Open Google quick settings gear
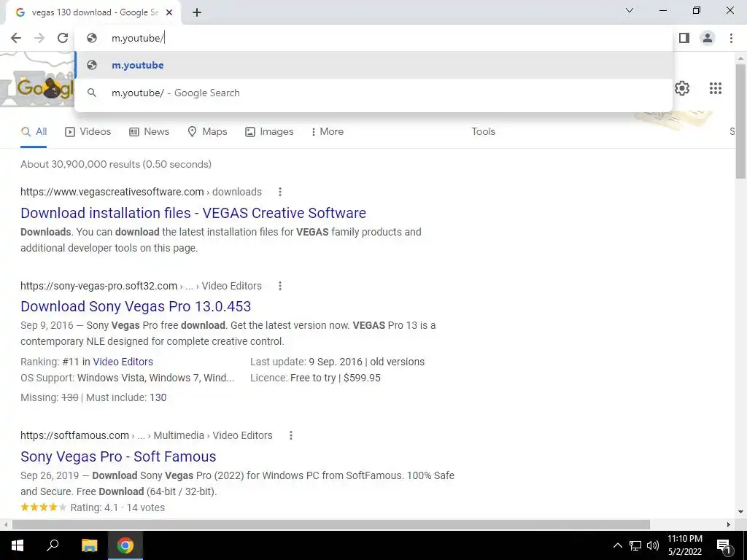 coord(682,88)
